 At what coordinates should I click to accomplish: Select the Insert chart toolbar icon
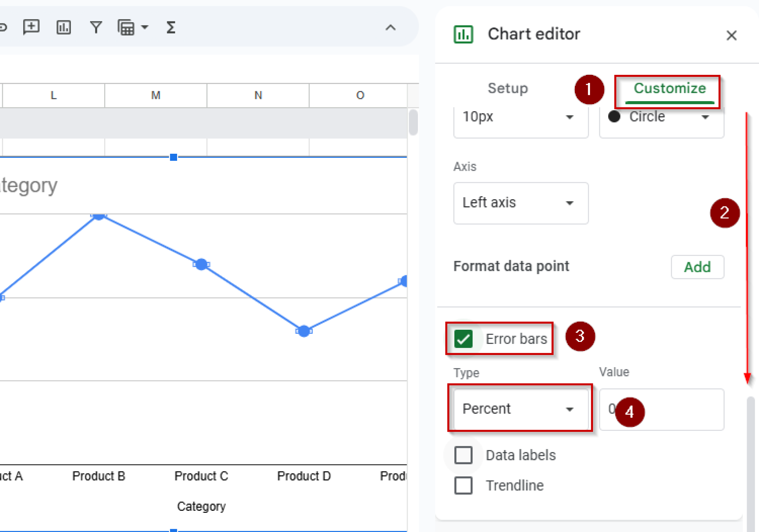(63, 26)
